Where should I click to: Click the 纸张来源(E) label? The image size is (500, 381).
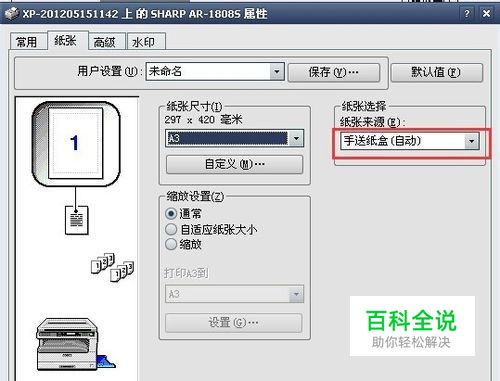[373, 122]
